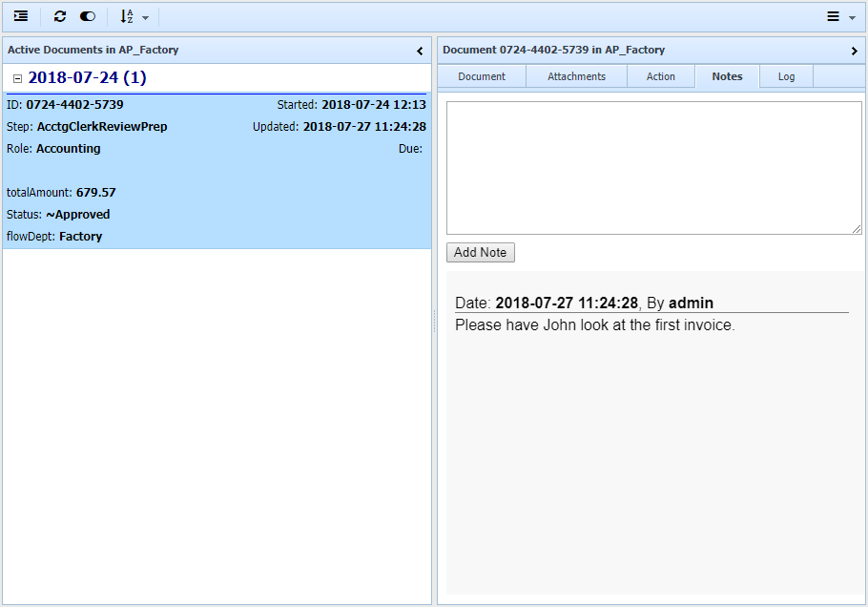Switch to the Document tab

tap(481, 76)
